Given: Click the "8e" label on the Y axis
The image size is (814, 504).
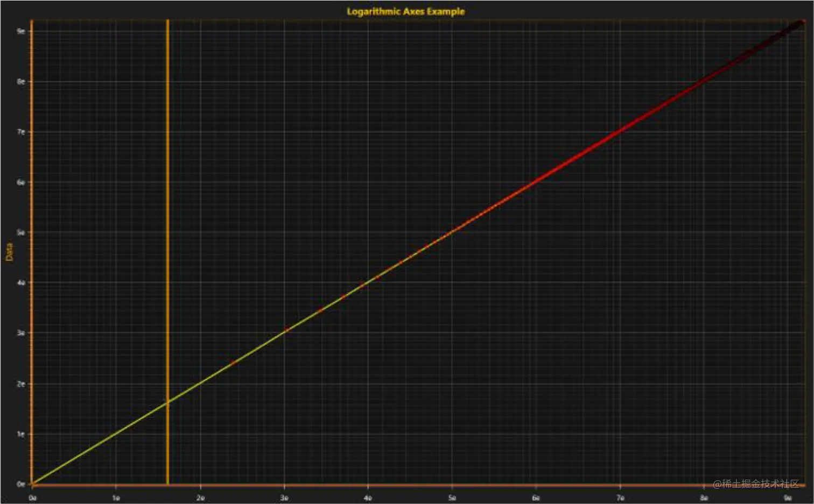Looking at the screenshot, I should pos(21,82).
